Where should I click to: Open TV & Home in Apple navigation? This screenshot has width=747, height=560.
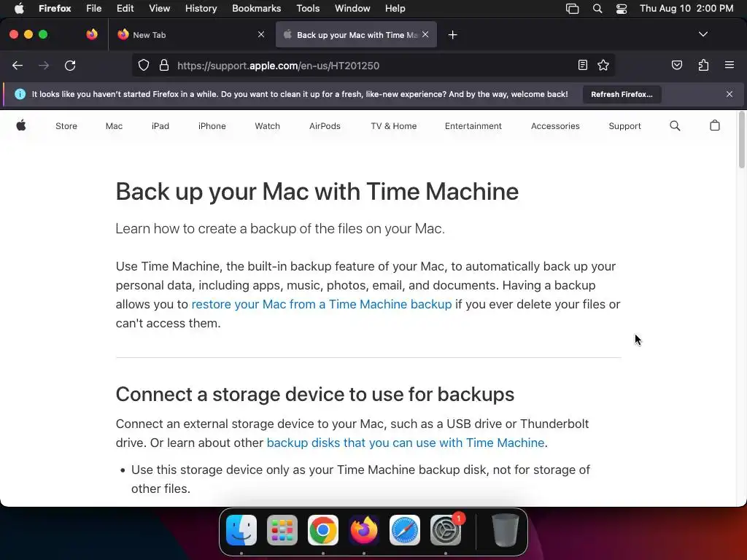coord(393,126)
